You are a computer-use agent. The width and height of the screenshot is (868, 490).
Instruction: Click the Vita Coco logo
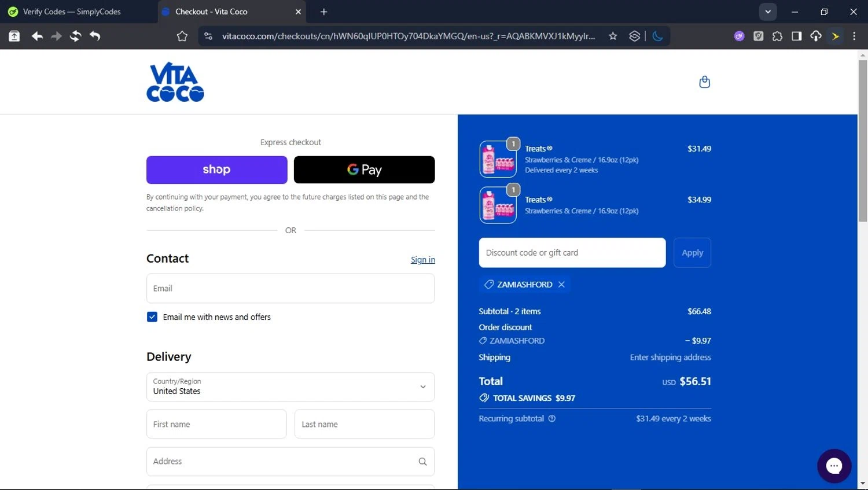click(175, 82)
